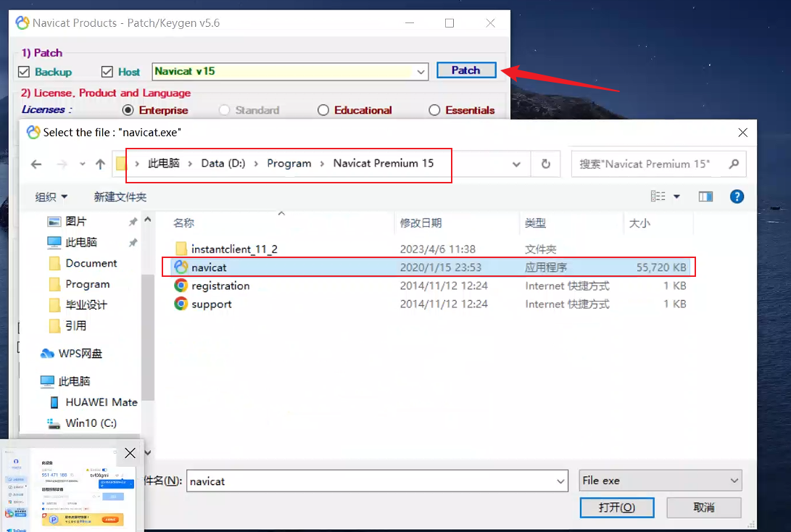Select the Standard license radio button
The image size is (791, 532).
225,110
